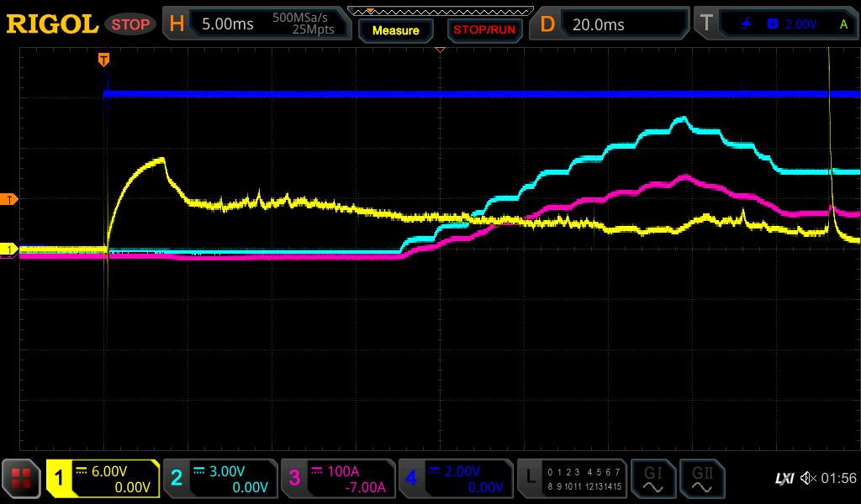Open the GI function generator icon
This screenshot has width=861, height=504.
tap(652, 479)
